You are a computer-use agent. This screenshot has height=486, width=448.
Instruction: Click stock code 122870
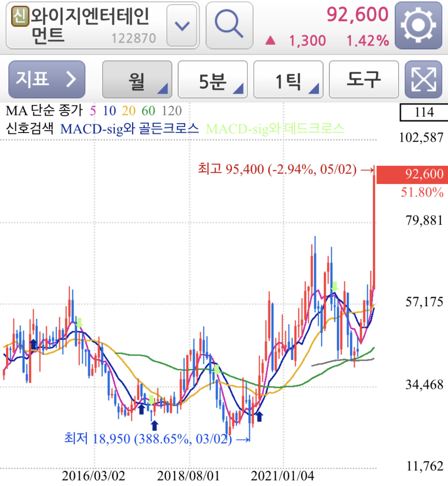134,38
